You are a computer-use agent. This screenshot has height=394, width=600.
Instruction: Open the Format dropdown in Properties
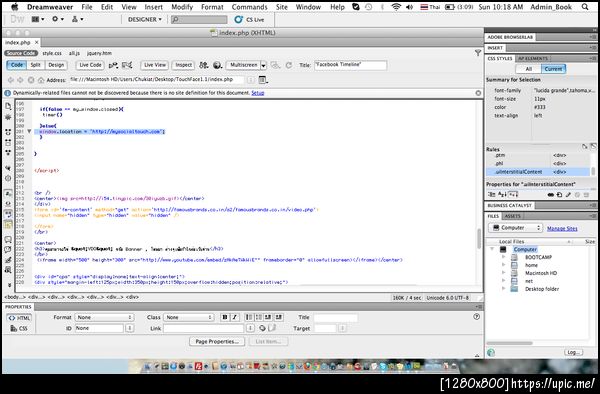tap(104, 317)
